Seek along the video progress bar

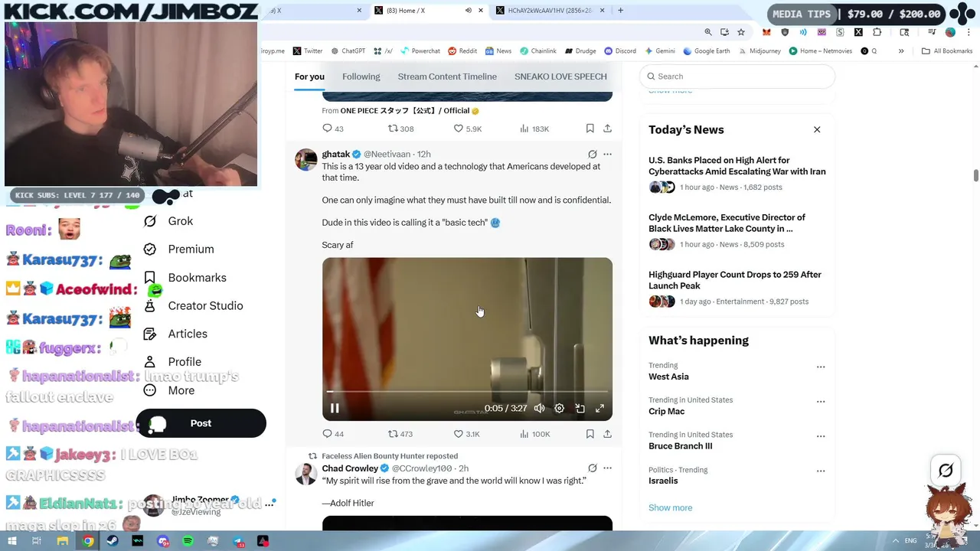(x=467, y=392)
